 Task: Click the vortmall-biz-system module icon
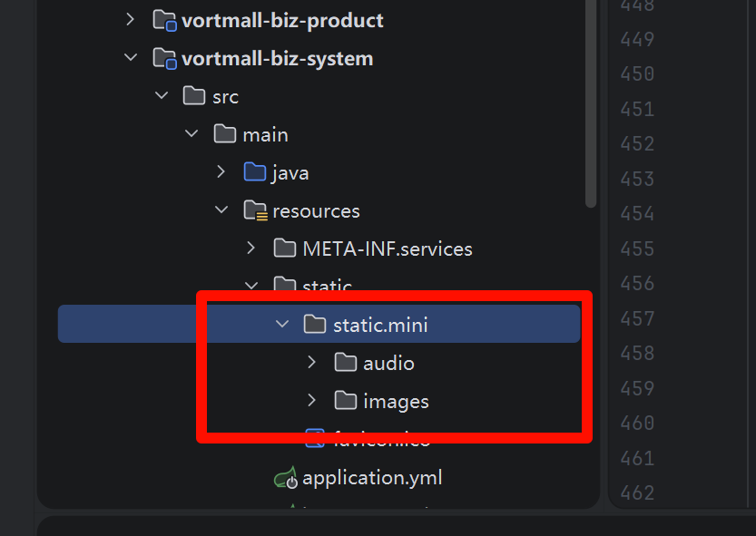[x=164, y=59]
